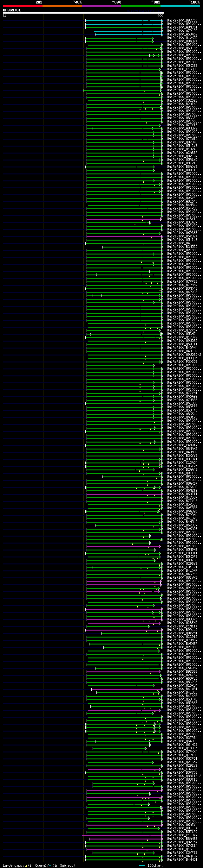The width and height of the screenshot is (203, 868).
Task: Click the UniRef100_B2ATX0 label
Action: (x=182, y=104)
